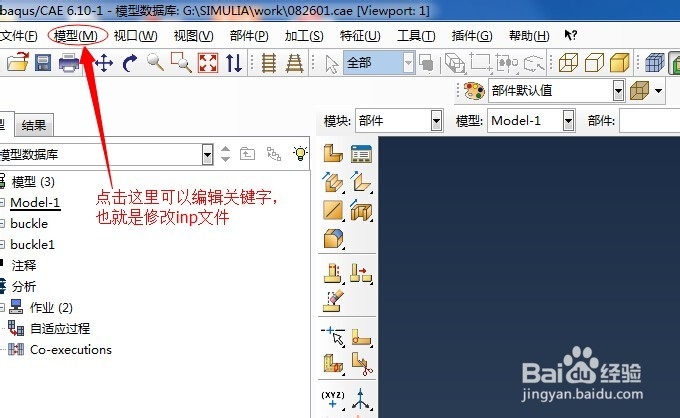Turn perspective off with parallel lines icon
The image size is (680, 418).
pos(269,63)
